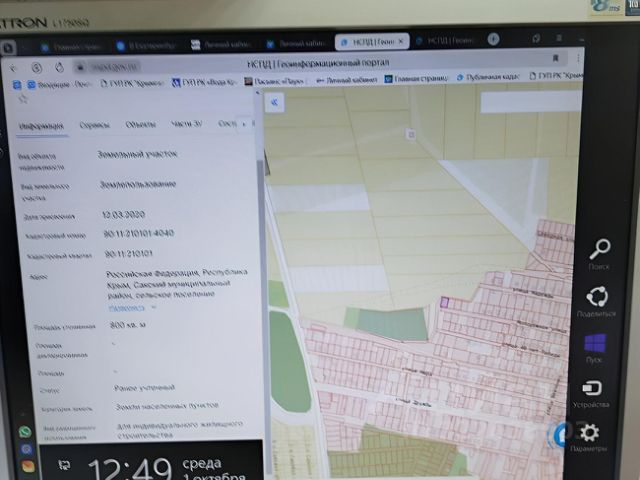Open WhatsApp from the sidebar

coord(25,431)
